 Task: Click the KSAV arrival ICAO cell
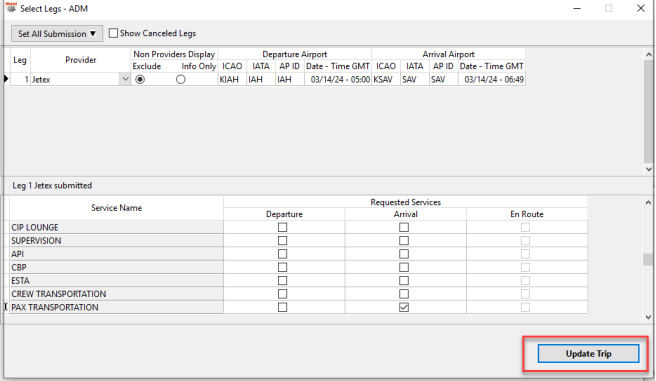click(386, 79)
